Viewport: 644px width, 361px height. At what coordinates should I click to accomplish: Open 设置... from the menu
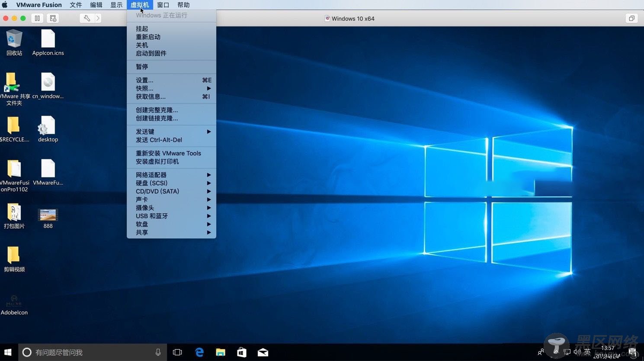(171, 80)
